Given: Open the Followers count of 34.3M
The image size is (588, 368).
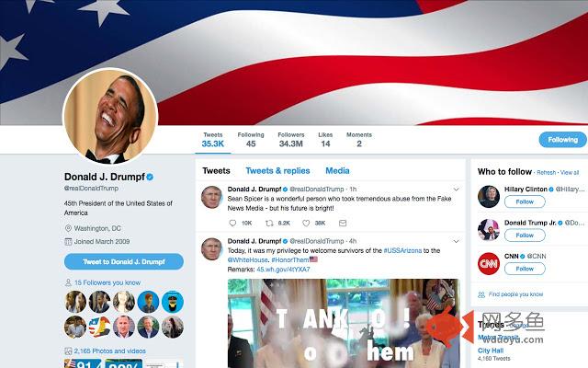Looking at the screenshot, I should 291,139.
